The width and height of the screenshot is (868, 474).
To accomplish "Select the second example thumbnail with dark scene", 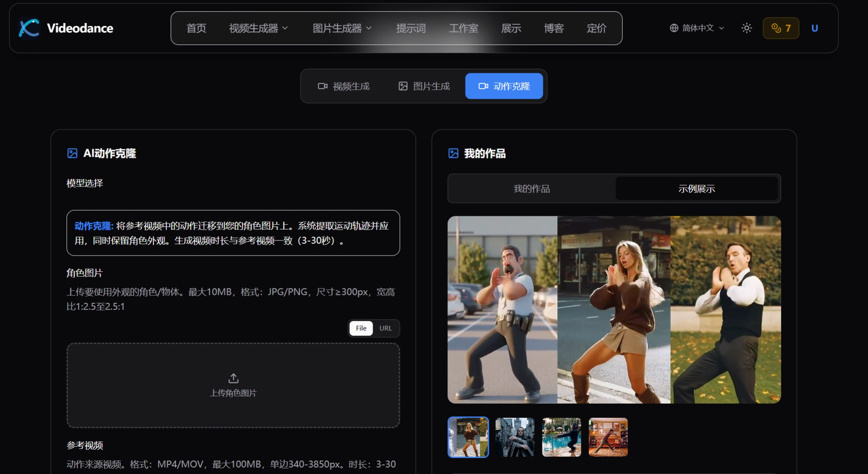I will click(515, 437).
